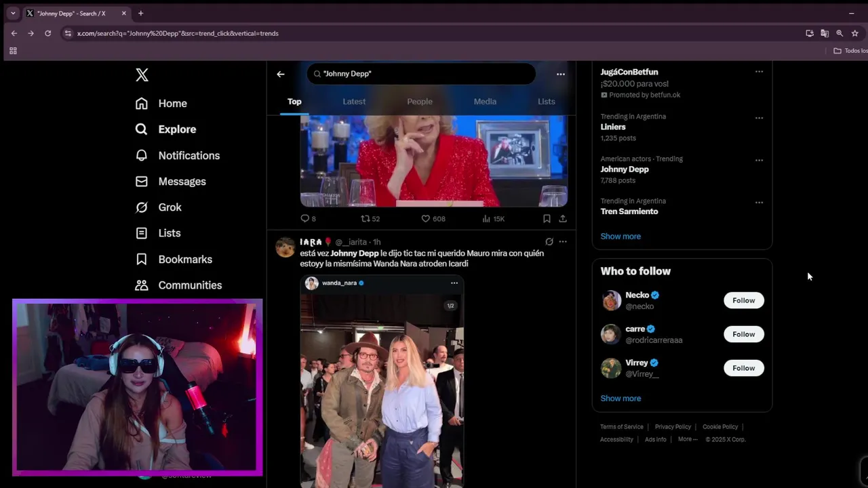
Task: Open more options on IARA's post
Action: 563,241
